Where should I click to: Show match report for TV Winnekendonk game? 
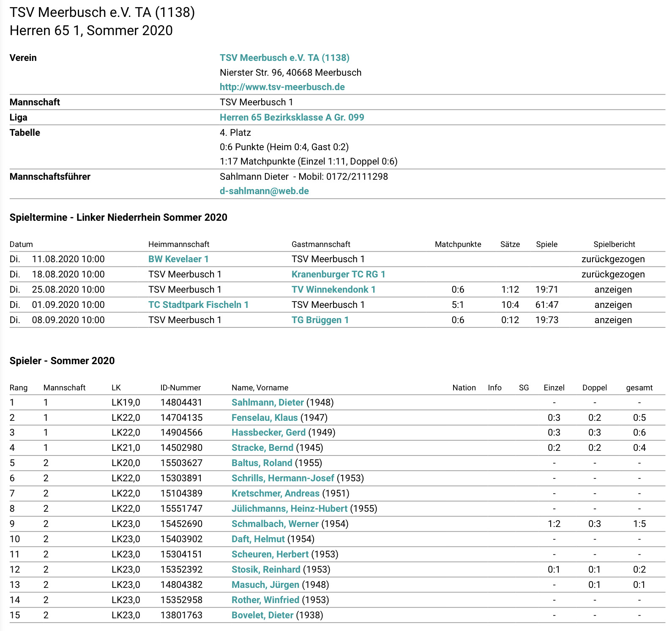(x=613, y=289)
